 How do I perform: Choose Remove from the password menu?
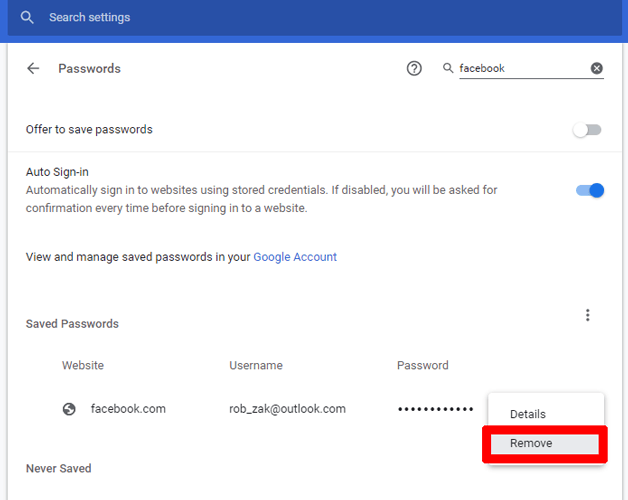[x=545, y=444]
